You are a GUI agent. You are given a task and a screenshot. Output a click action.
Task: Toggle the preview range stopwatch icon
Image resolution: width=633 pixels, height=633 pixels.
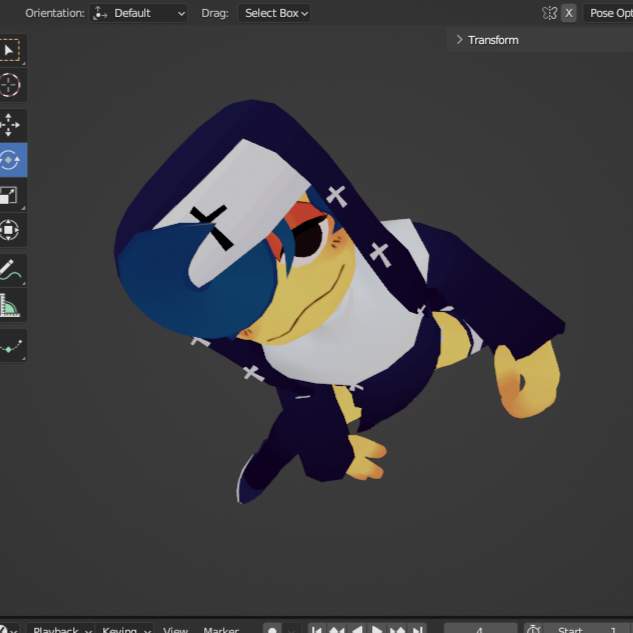[534, 629]
